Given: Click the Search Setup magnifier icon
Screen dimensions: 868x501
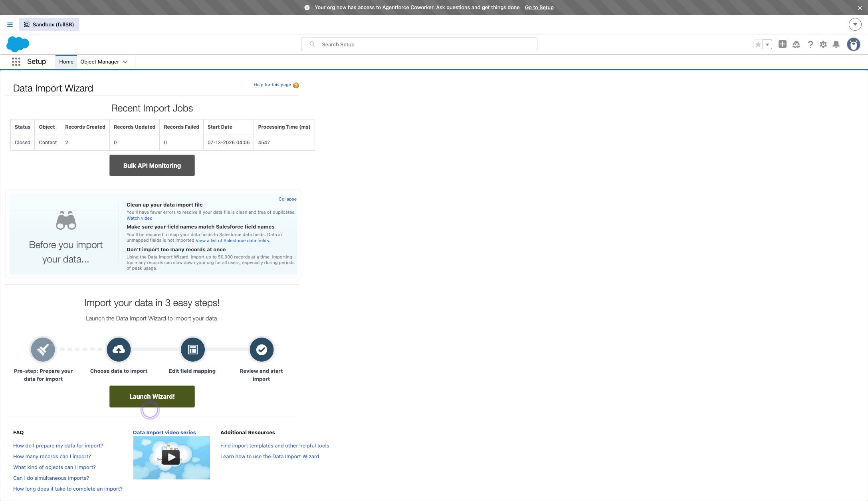Looking at the screenshot, I should [312, 44].
